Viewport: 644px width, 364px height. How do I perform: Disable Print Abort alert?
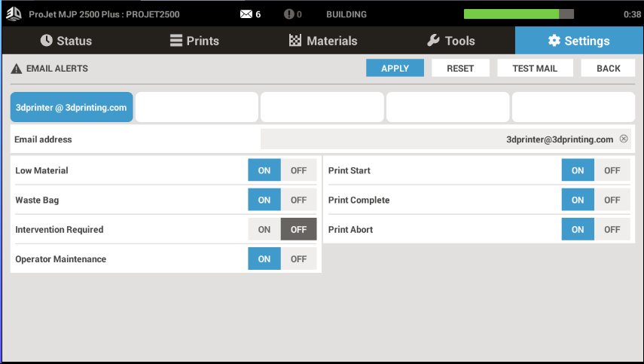612,230
